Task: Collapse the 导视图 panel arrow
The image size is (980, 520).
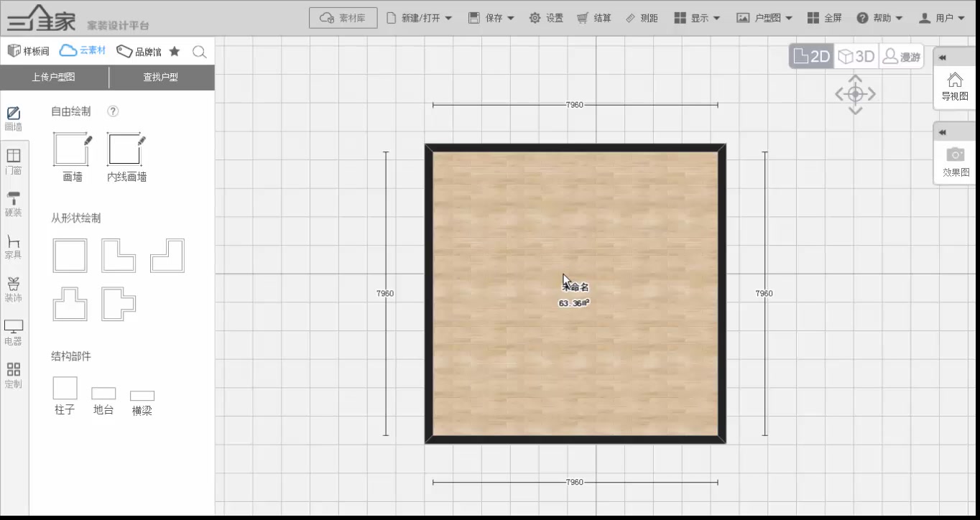Action: 943,58
